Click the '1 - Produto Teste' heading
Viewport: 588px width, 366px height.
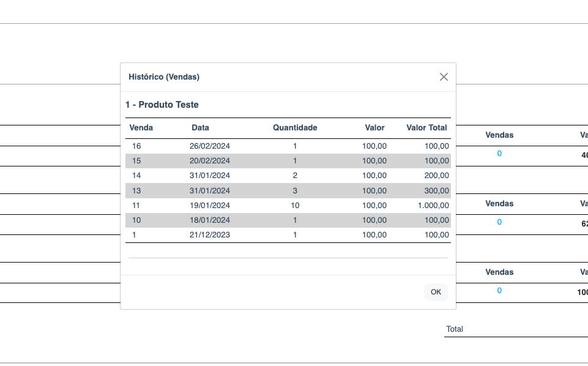pyautogui.click(x=162, y=105)
